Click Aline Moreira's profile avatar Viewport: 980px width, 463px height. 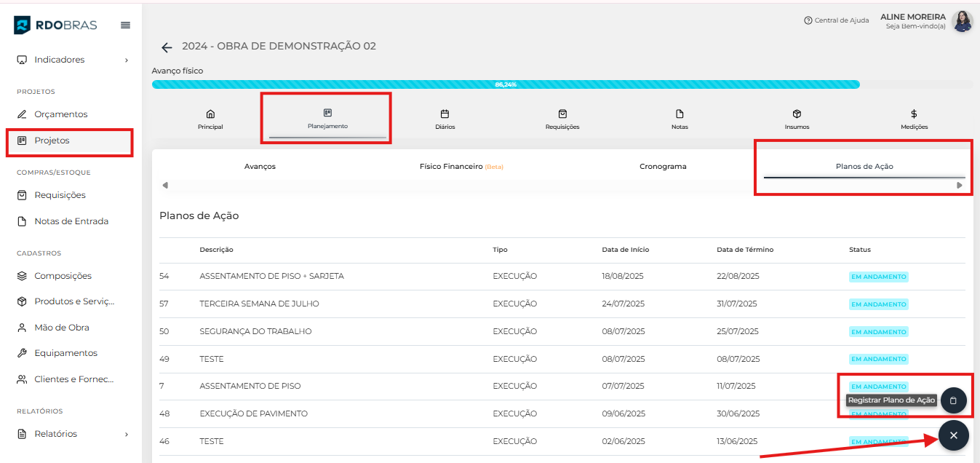click(x=962, y=21)
